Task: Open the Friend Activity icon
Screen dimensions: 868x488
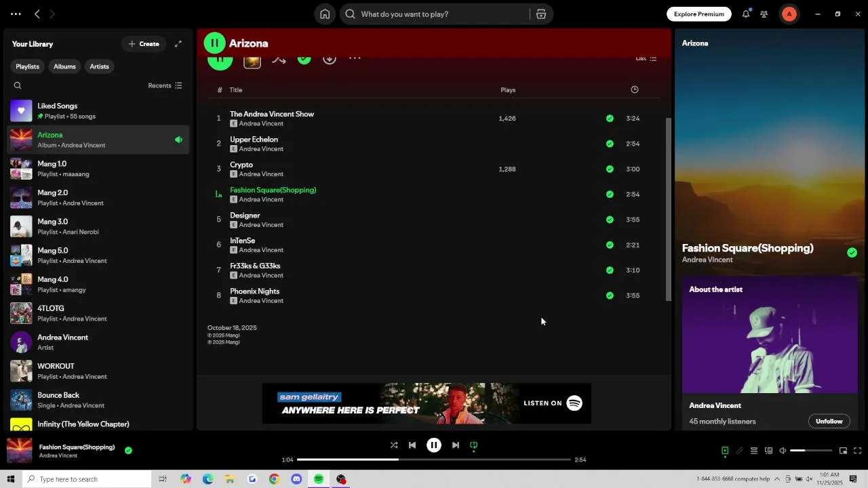Action: (764, 14)
